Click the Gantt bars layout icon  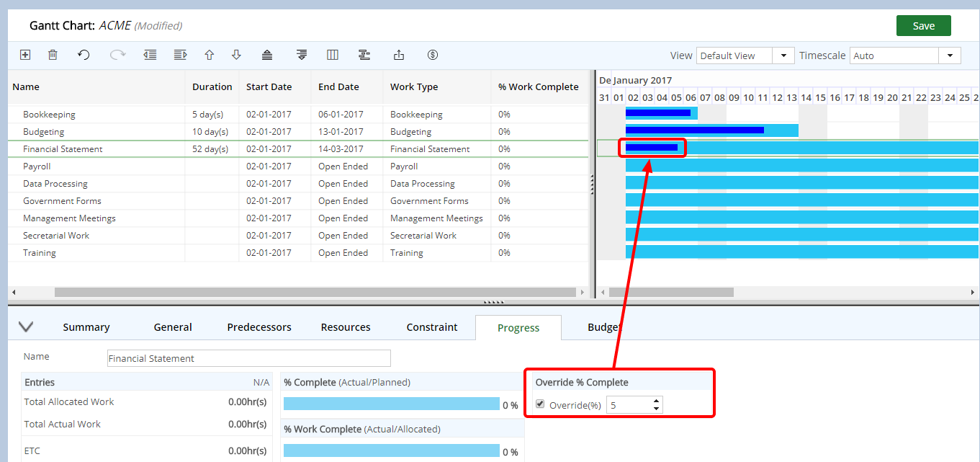pos(364,55)
